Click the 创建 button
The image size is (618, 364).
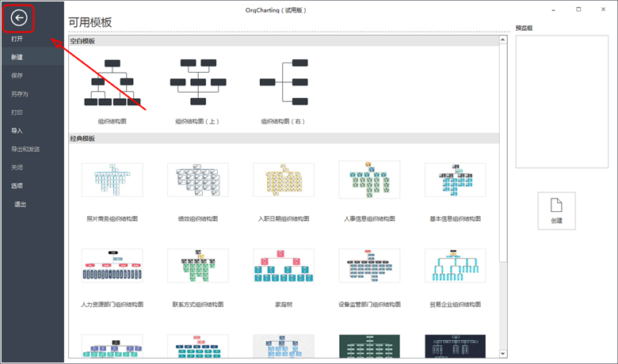[x=556, y=211]
